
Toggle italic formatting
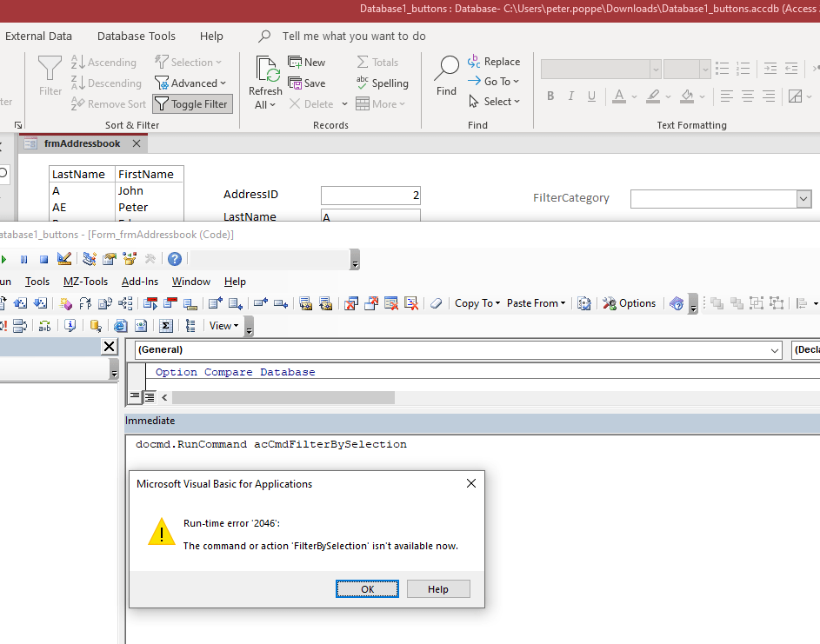571,96
